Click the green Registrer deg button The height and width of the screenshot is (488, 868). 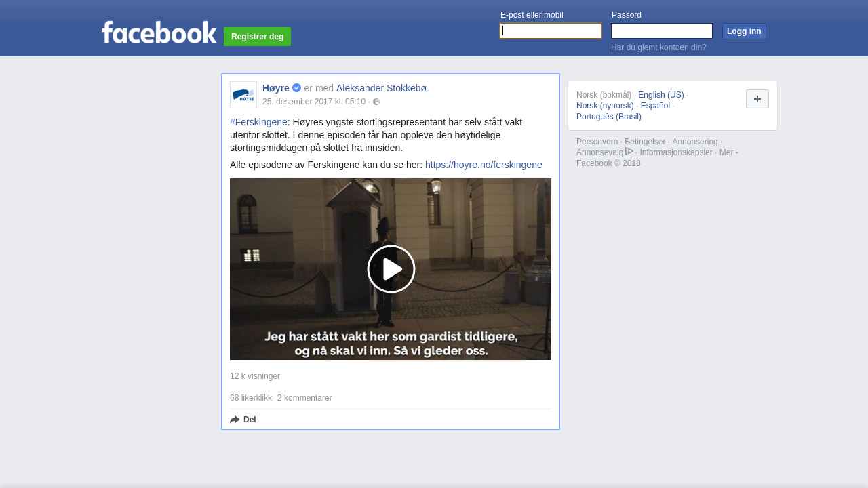tap(257, 37)
